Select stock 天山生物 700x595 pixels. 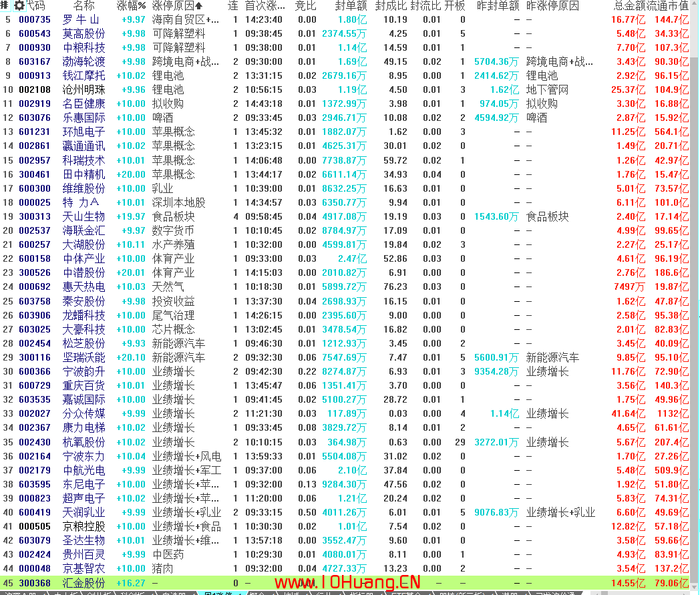click(x=84, y=216)
